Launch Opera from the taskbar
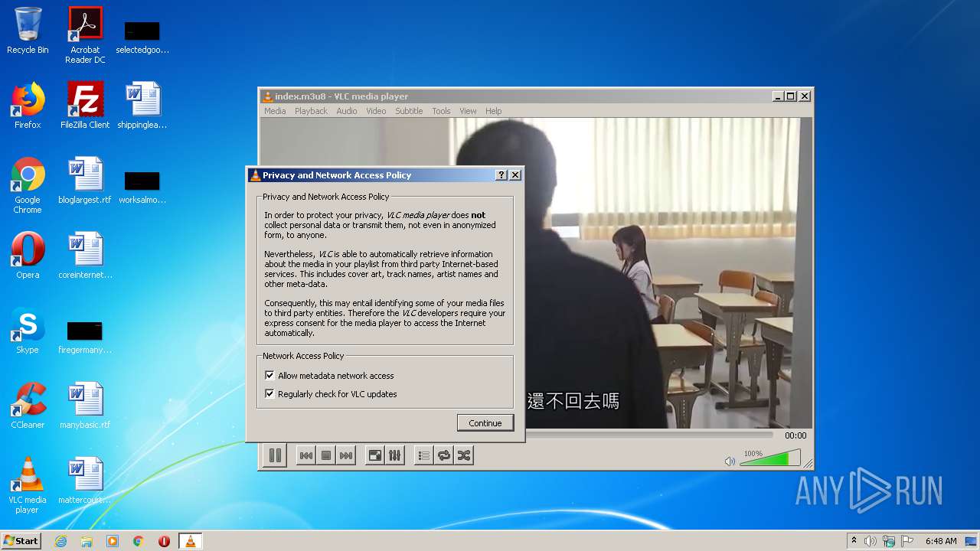 164,541
